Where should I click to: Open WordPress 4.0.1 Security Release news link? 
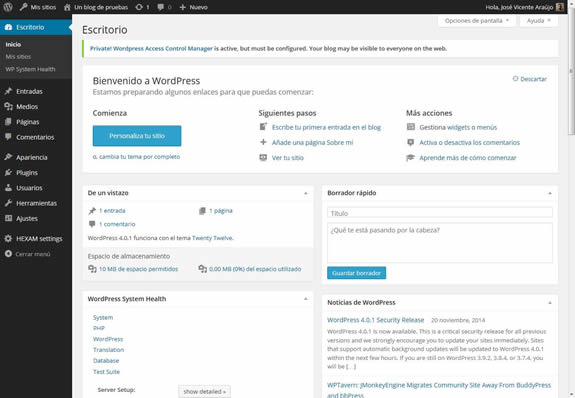click(x=376, y=320)
